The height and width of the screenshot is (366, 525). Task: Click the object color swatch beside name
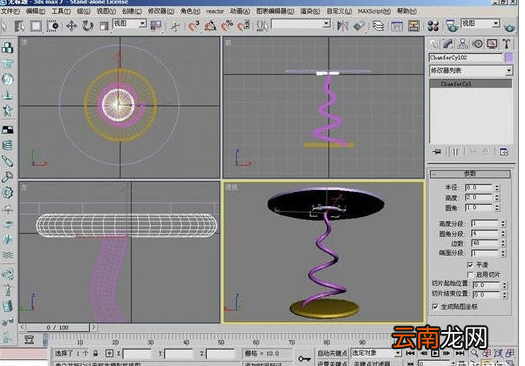pos(508,57)
